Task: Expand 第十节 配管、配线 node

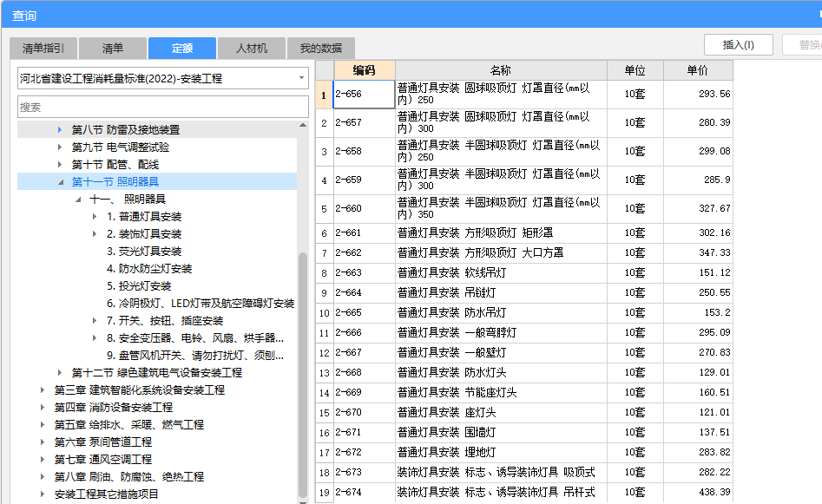Action: pos(60,165)
